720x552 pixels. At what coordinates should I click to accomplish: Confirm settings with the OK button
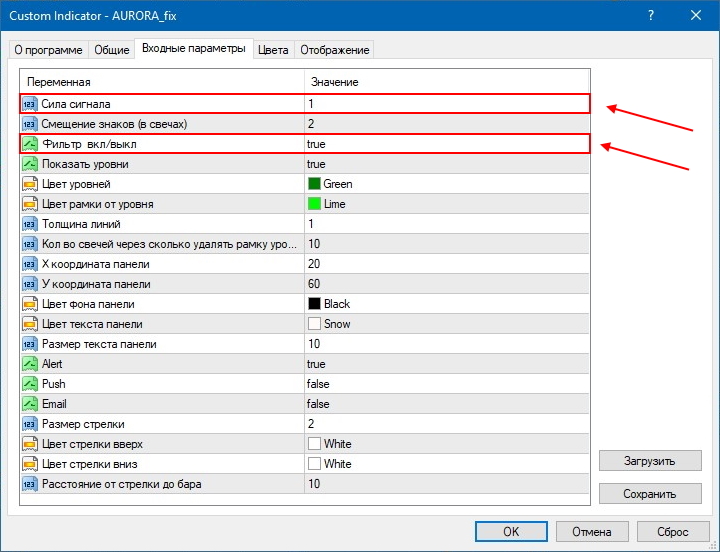tap(510, 531)
